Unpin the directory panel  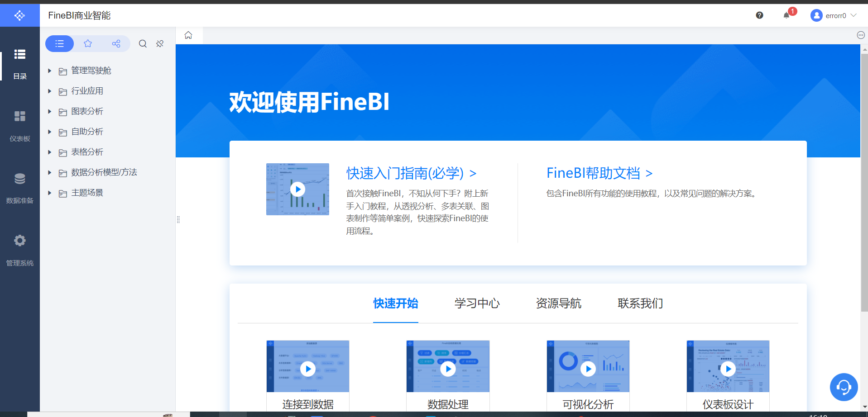coord(160,43)
